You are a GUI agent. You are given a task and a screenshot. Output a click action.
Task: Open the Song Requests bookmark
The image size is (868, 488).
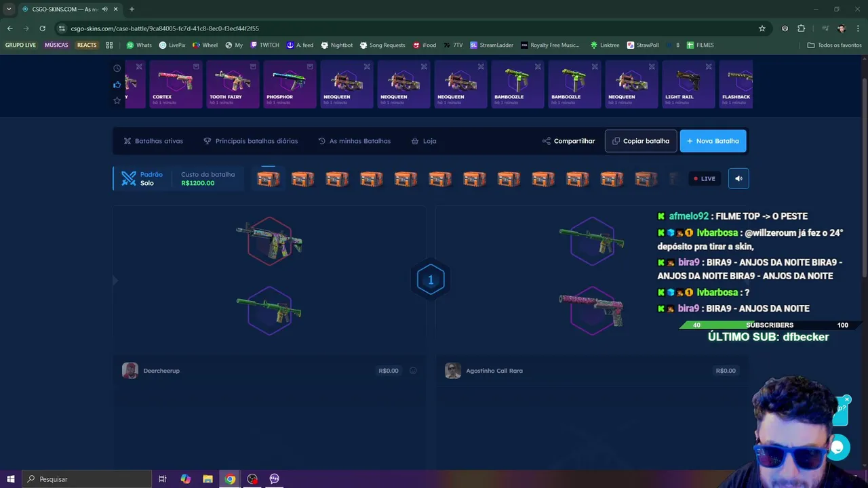[x=382, y=45]
